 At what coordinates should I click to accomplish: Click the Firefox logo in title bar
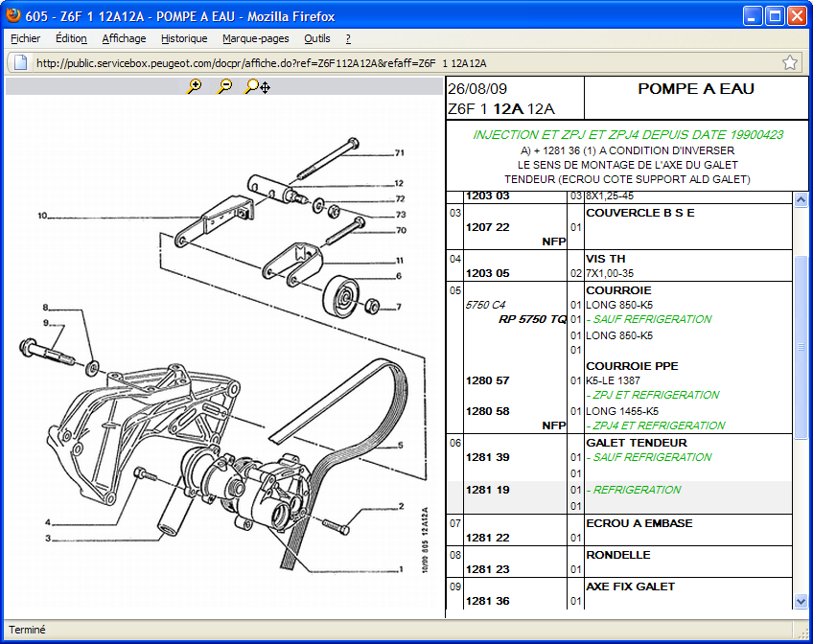12,14
